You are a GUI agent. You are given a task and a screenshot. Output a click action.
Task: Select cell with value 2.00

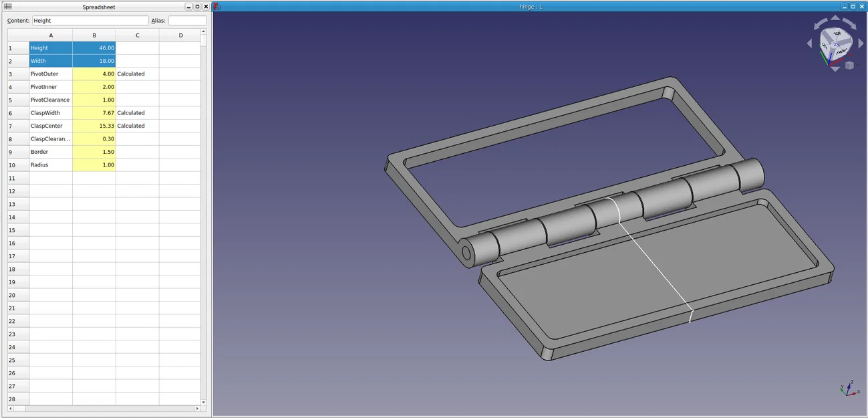click(x=94, y=87)
